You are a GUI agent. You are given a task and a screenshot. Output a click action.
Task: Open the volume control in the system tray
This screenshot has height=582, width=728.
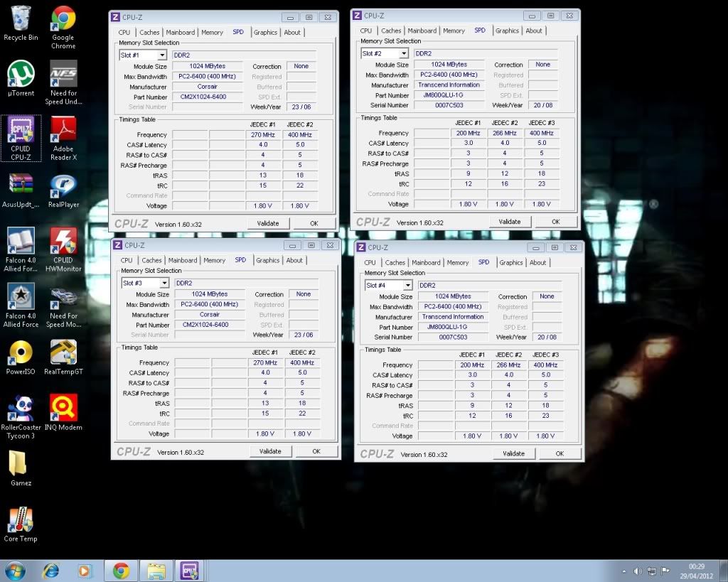click(x=638, y=571)
